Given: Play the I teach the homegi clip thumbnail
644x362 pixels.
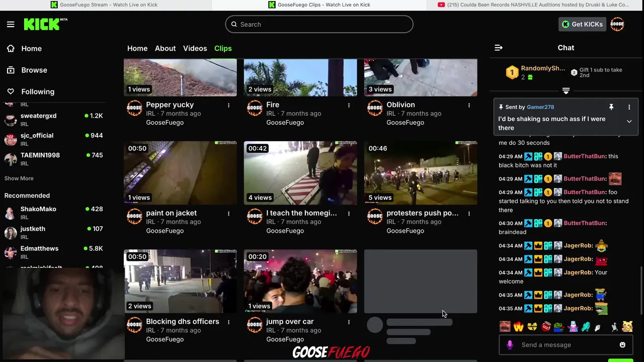Looking at the screenshot, I should pyautogui.click(x=300, y=173).
